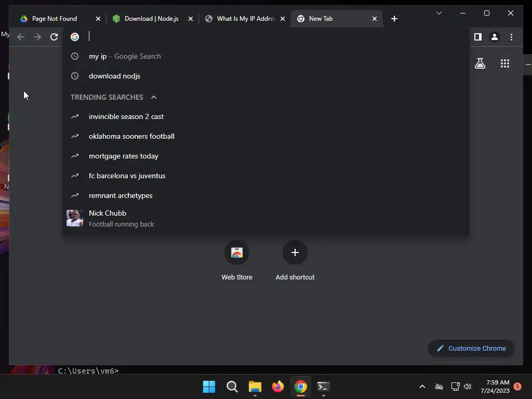The width and height of the screenshot is (532, 399).
Task: Go back to previous page
Action: [x=21, y=37]
